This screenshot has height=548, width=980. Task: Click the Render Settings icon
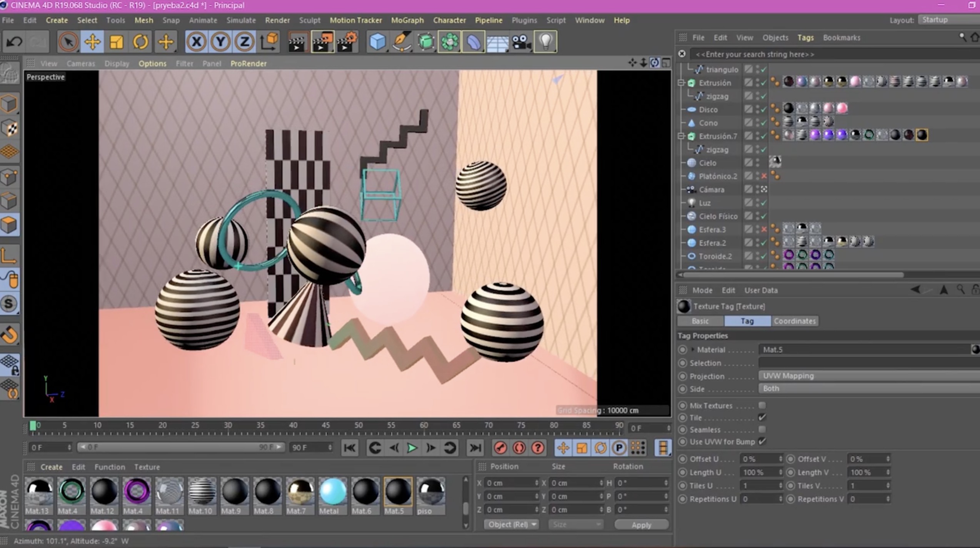coord(347,42)
